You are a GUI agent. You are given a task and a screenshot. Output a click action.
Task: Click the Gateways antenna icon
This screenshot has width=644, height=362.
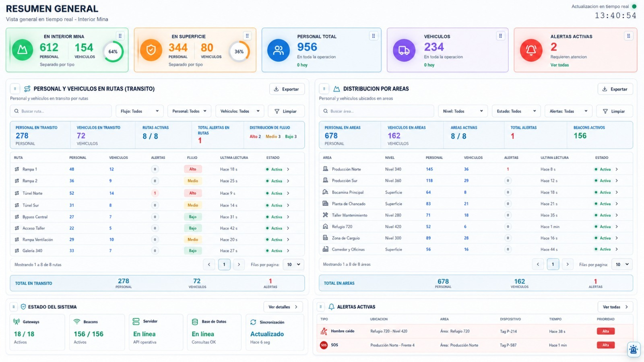pyautogui.click(x=17, y=322)
